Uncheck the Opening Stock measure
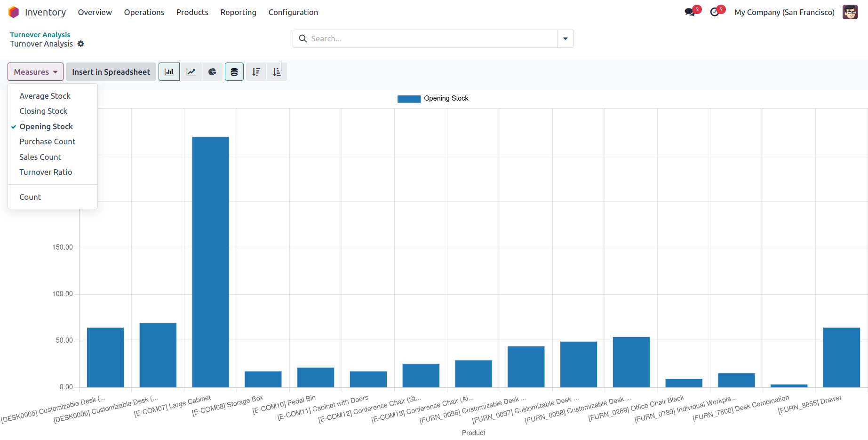The width and height of the screenshot is (868, 440). point(46,126)
